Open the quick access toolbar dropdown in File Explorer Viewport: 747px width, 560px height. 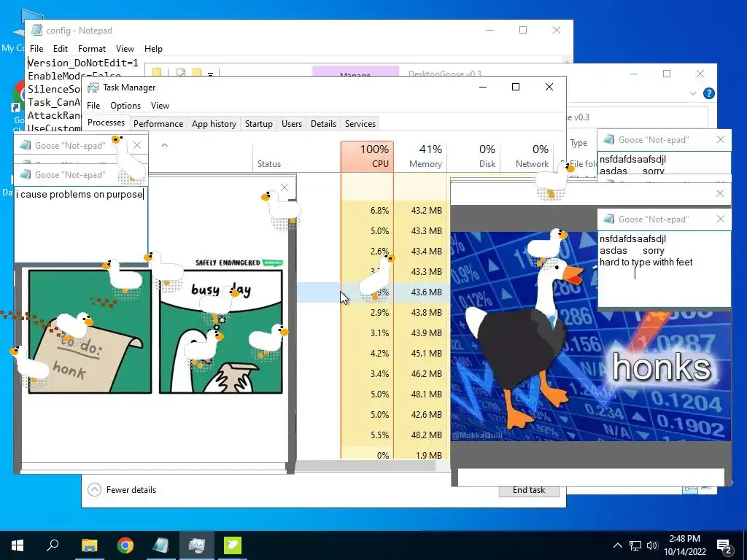click(210, 74)
